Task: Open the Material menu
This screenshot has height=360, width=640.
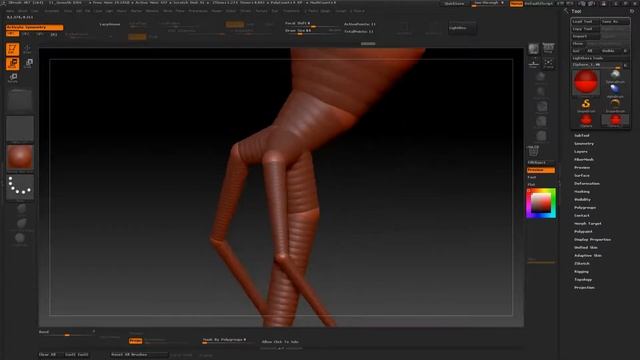Action: coord(152,11)
